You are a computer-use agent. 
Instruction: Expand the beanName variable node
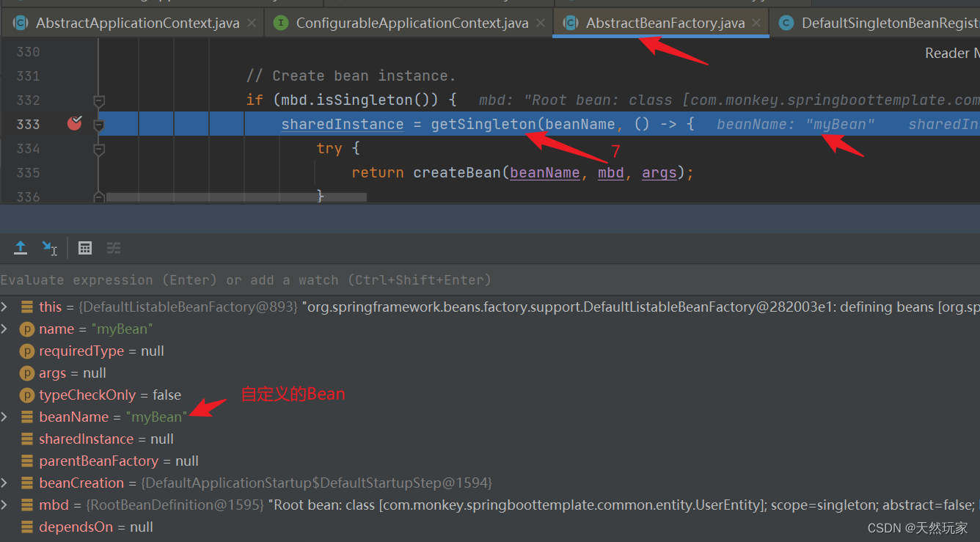(x=5, y=417)
